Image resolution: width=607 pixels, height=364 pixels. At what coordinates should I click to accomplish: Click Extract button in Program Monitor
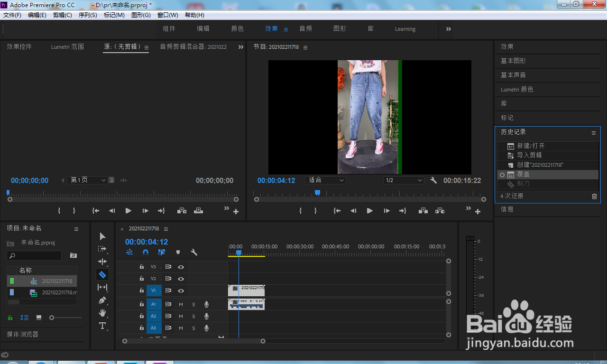tap(440, 211)
